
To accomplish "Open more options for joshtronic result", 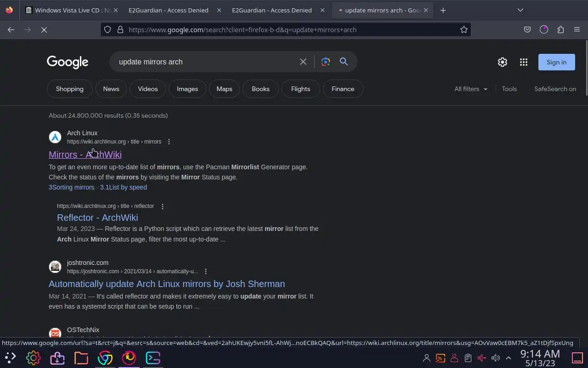I will tap(206, 271).
